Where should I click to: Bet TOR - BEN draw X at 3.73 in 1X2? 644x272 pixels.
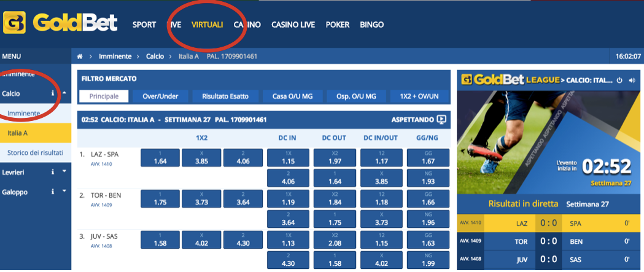pyautogui.click(x=201, y=199)
